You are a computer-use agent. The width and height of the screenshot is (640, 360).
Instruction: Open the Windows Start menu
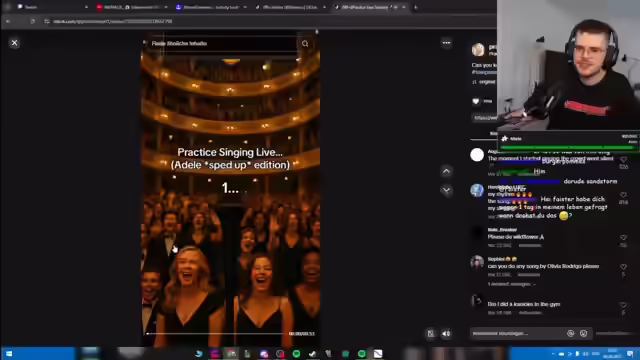[9, 353]
